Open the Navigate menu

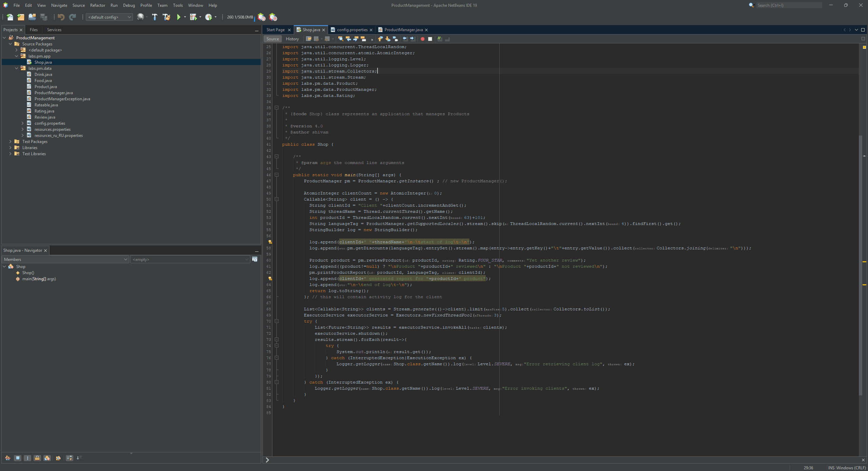59,5
